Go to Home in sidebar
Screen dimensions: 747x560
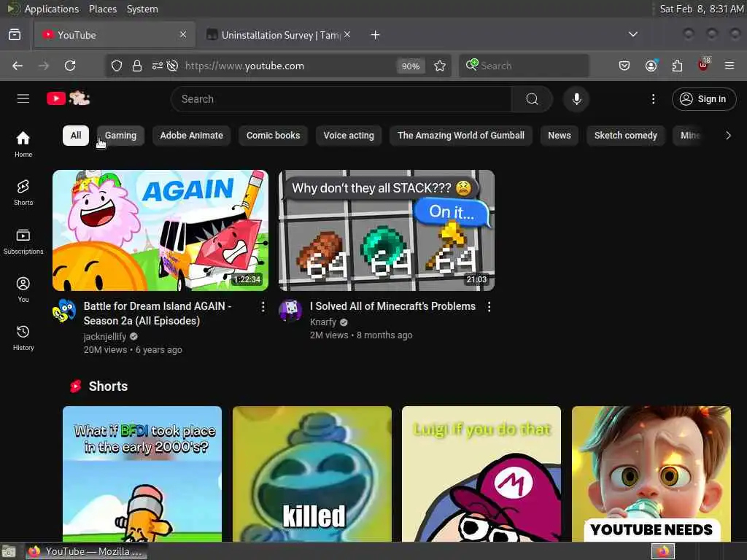pyautogui.click(x=23, y=144)
